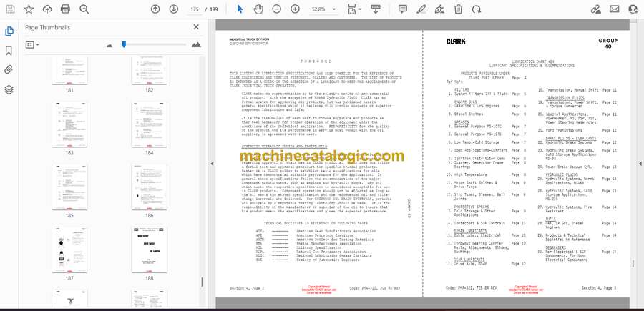Select the Highlight pen tool
The image size is (644, 311).
[x=421, y=9]
